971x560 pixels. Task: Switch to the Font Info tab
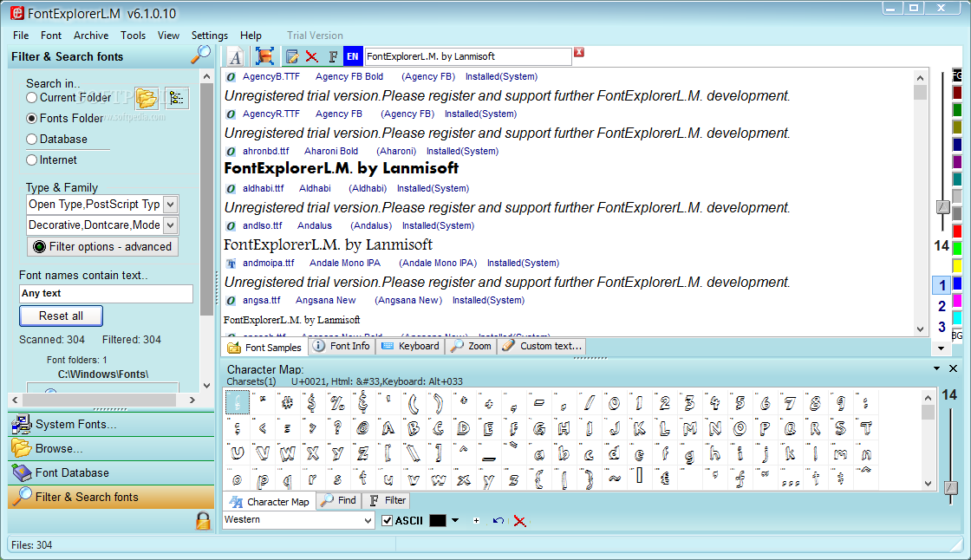click(x=342, y=346)
